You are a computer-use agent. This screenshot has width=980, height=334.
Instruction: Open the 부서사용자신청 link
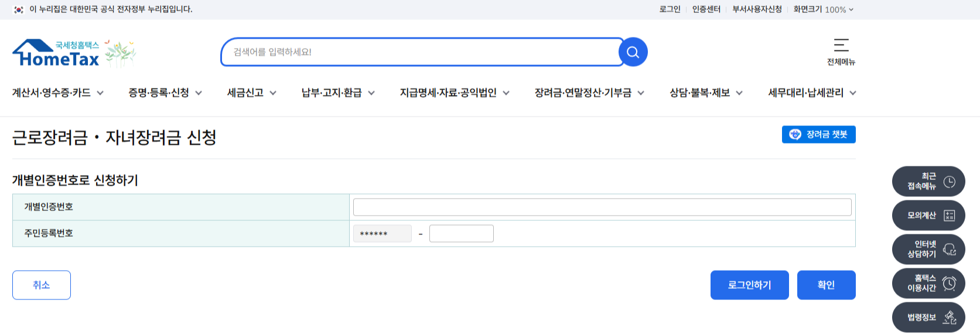[x=757, y=9]
